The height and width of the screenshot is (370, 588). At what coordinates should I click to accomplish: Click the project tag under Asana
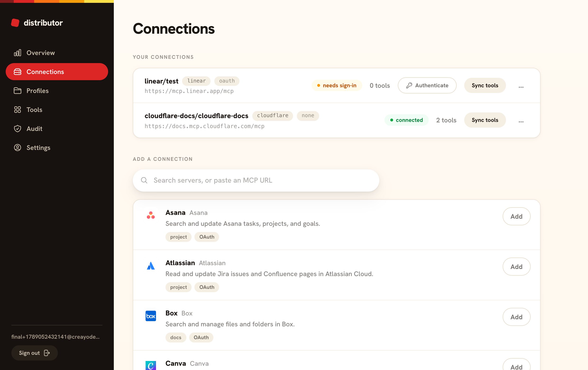tap(179, 237)
